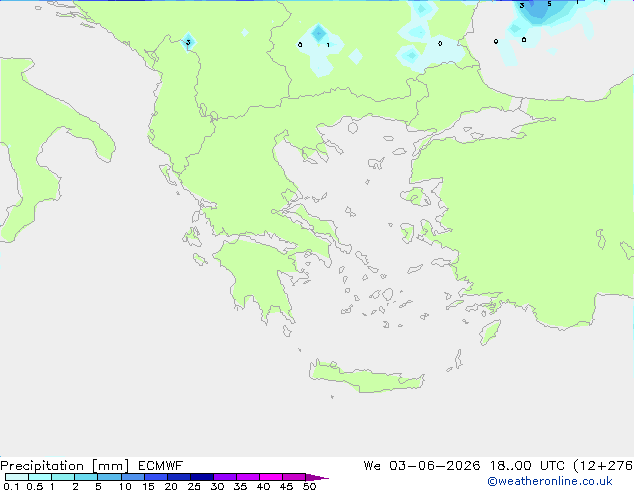Click the 25–30 mm dark blue swatch
The image size is (634, 490).
click(x=201, y=477)
